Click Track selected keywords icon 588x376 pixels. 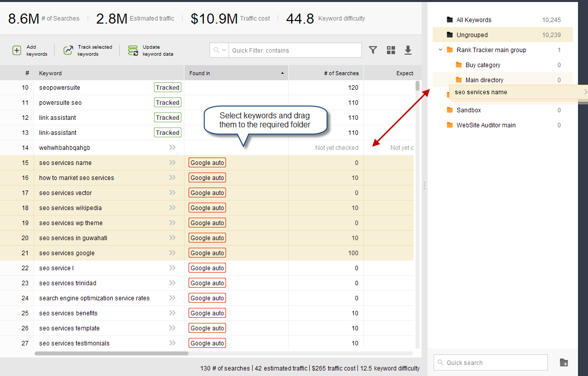[68, 51]
